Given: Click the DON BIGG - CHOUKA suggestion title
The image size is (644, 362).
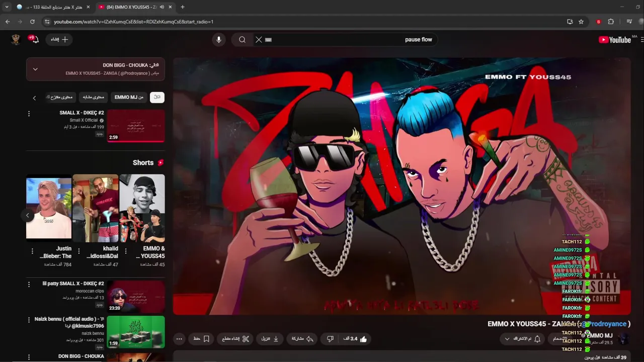Looking at the screenshot, I should 81,356.
